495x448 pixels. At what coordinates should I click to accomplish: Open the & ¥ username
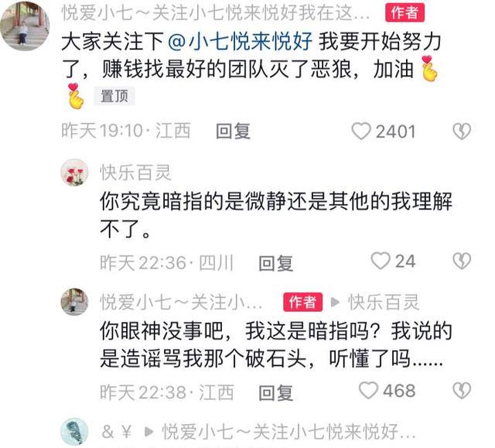pos(116,432)
